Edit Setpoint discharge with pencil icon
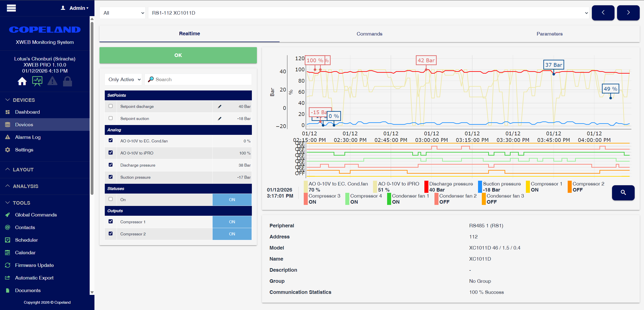This screenshot has height=310, width=644. pyautogui.click(x=220, y=106)
